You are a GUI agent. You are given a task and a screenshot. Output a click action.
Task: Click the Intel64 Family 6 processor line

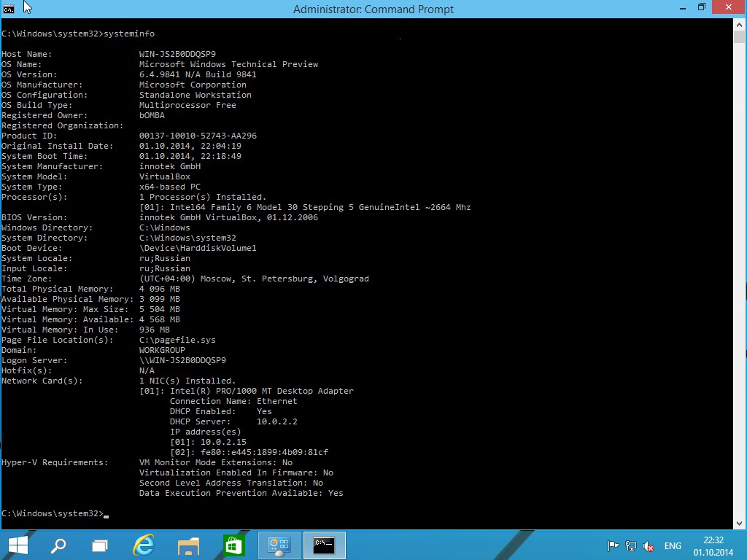(305, 207)
